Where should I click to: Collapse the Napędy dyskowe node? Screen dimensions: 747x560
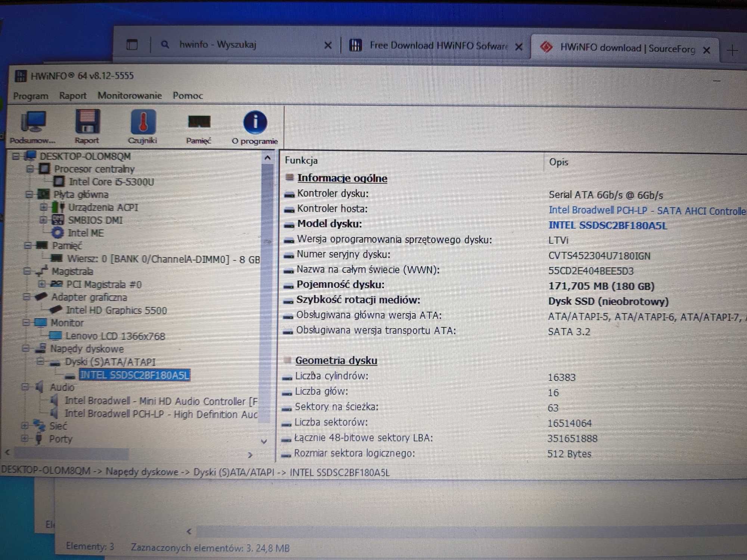26,348
